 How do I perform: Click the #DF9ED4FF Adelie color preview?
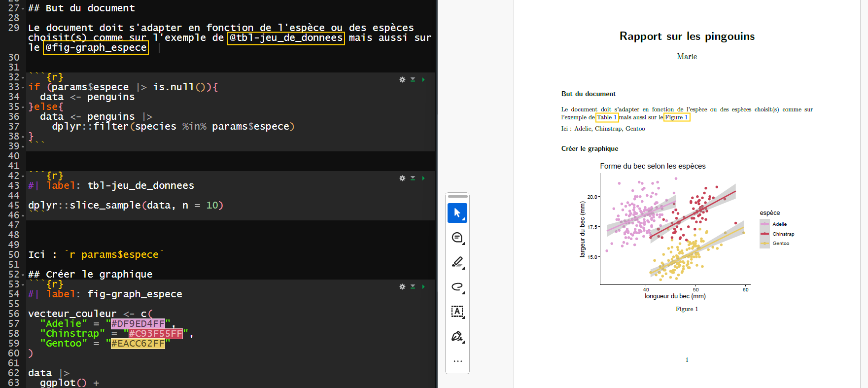click(138, 324)
